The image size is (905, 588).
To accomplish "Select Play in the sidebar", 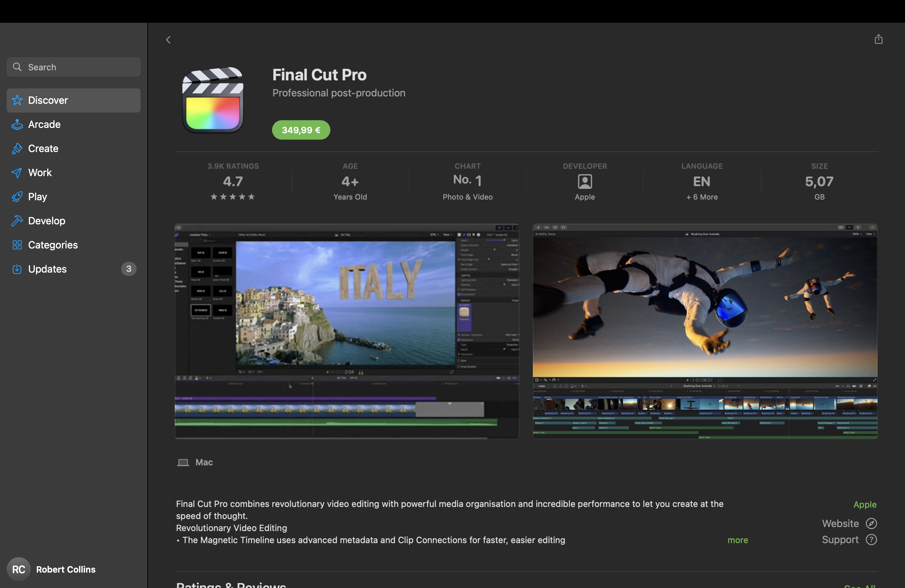I will (x=37, y=197).
